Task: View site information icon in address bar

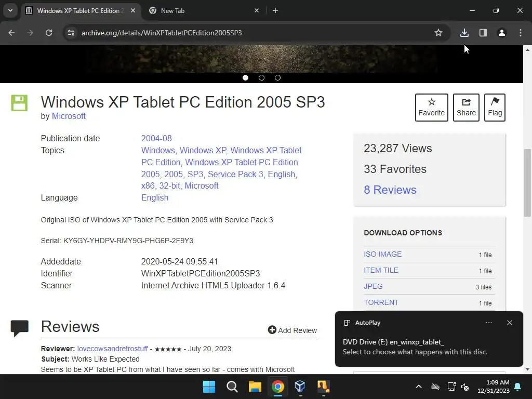Action: [71, 33]
